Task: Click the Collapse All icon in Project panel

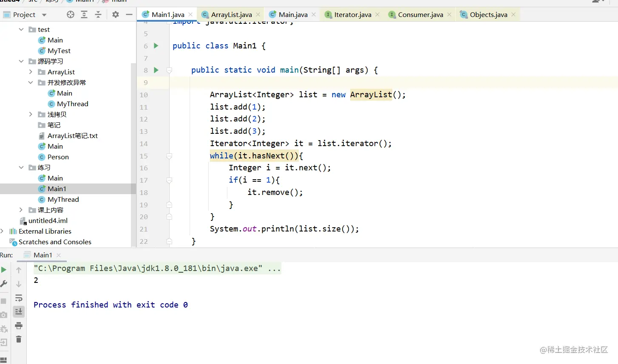Action: (x=98, y=15)
